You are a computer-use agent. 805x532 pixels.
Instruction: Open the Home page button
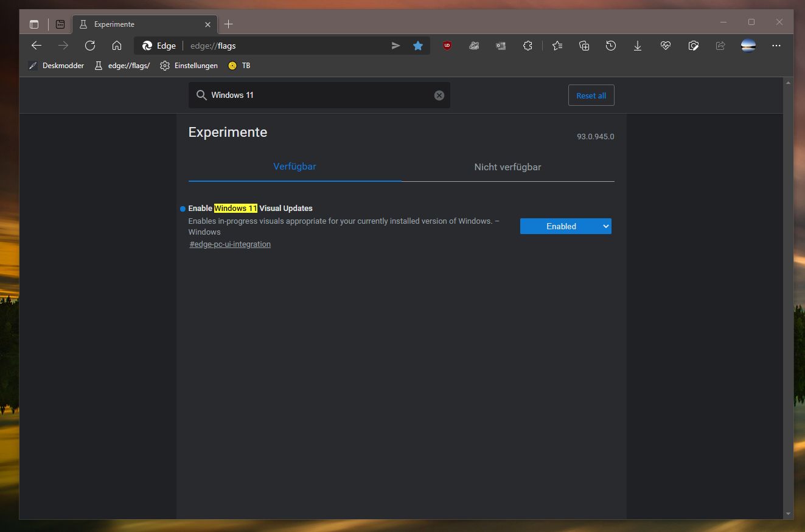point(117,46)
